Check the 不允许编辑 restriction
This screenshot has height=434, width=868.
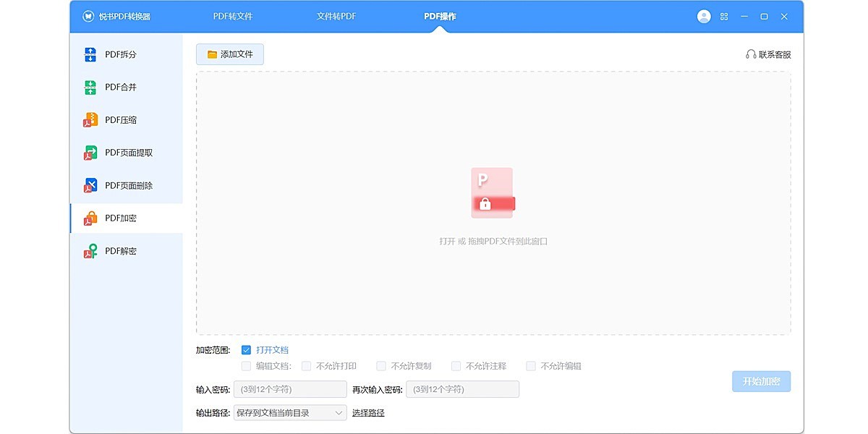coord(531,366)
